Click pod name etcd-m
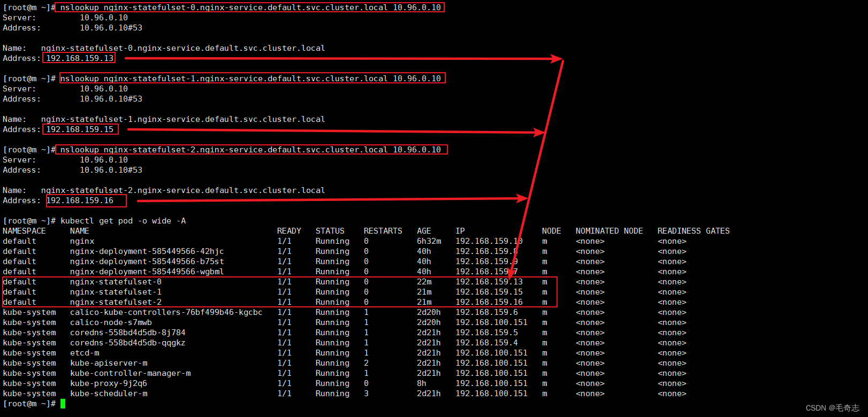 [x=85, y=353]
